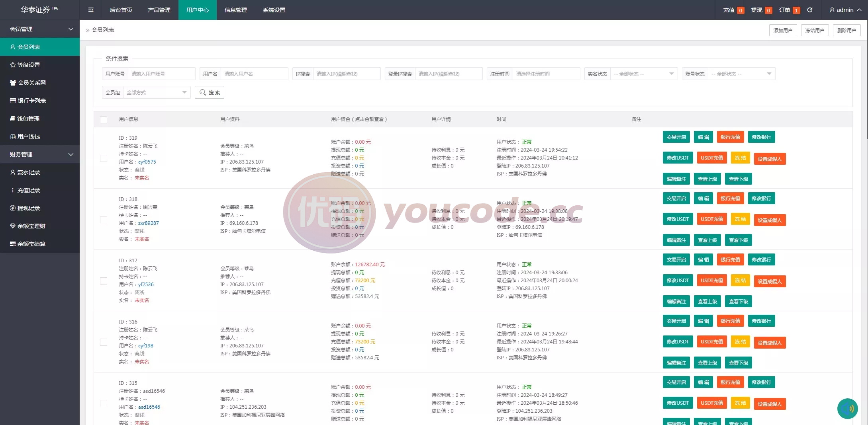The height and width of the screenshot is (425, 868).
Task: Open 提现记录 yen icon item
Action: tap(13, 208)
